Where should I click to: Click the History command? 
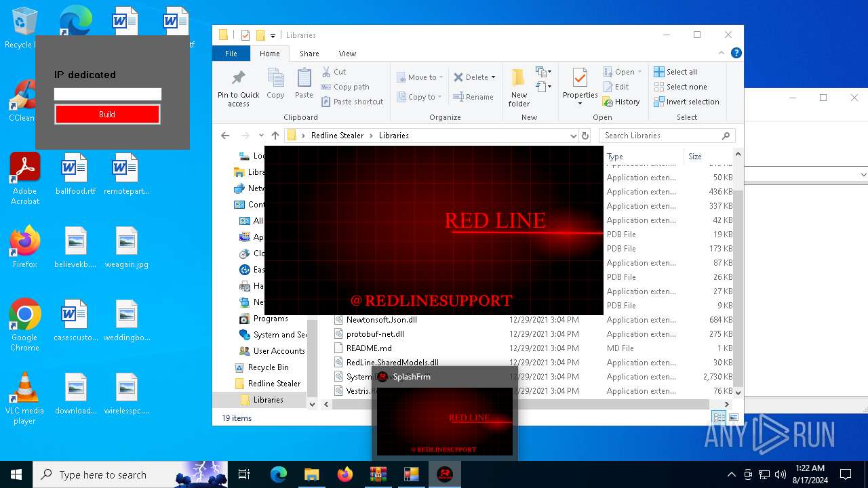click(620, 102)
